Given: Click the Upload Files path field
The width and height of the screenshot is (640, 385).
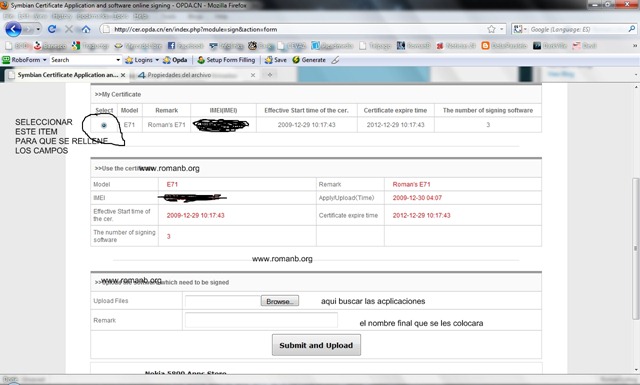Looking at the screenshot, I should tap(223, 301).
